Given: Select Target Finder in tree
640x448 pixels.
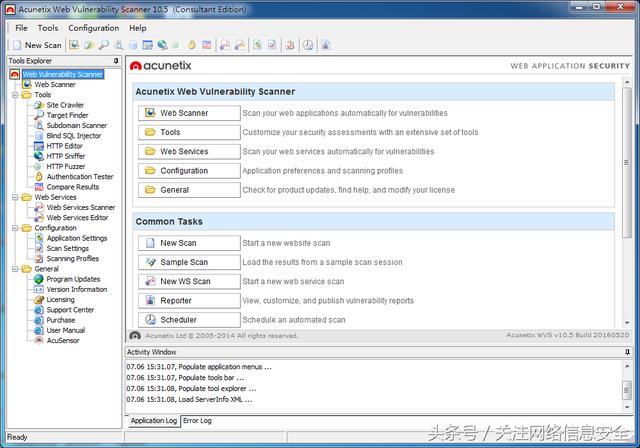Looking at the screenshot, I should [x=67, y=115].
